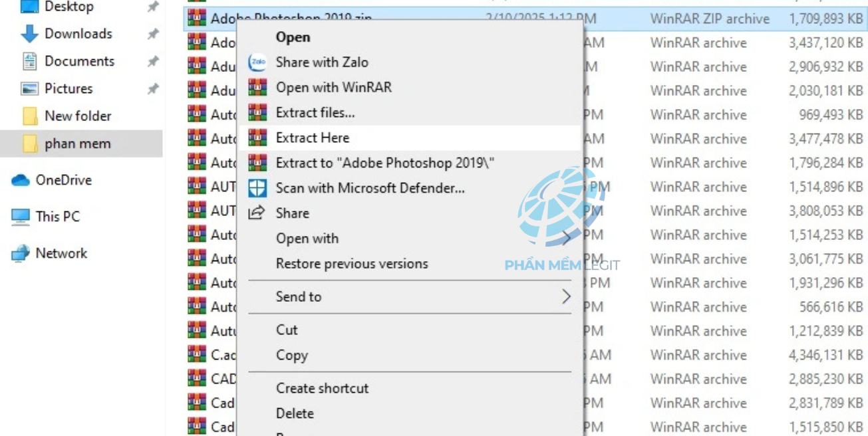868x436 pixels.
Task: Unpin the Documents folder via its pin icon
Action: (x=153, y=61)
